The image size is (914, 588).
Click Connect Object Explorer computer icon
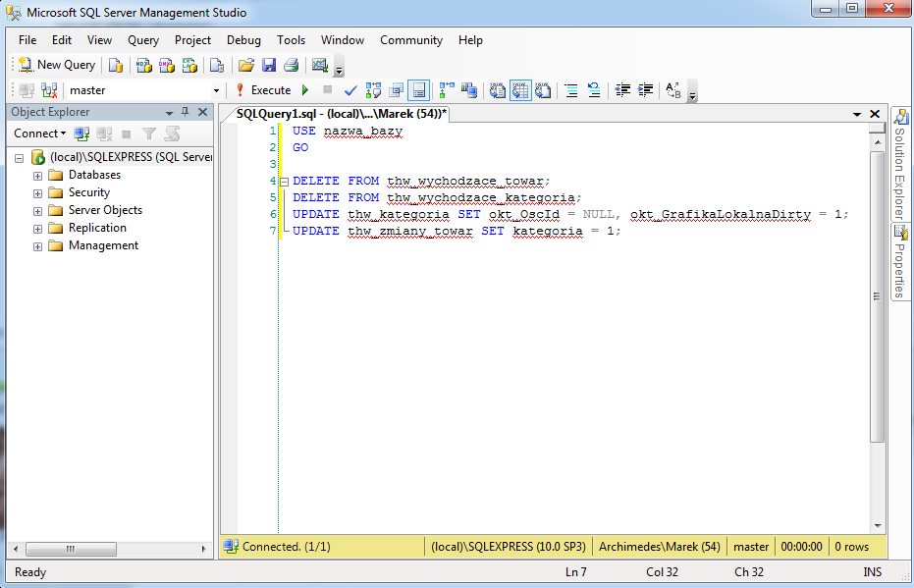tap(82, 134)
